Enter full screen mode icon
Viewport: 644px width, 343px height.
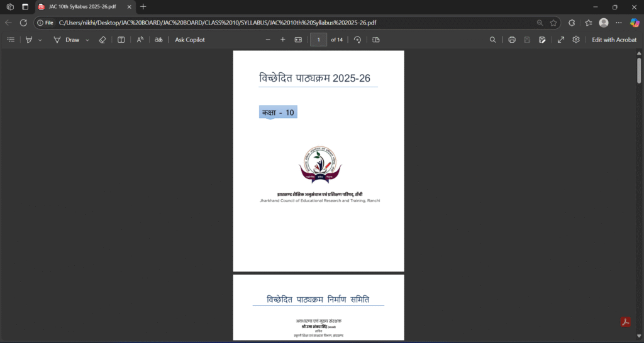[x=560, y=40]
